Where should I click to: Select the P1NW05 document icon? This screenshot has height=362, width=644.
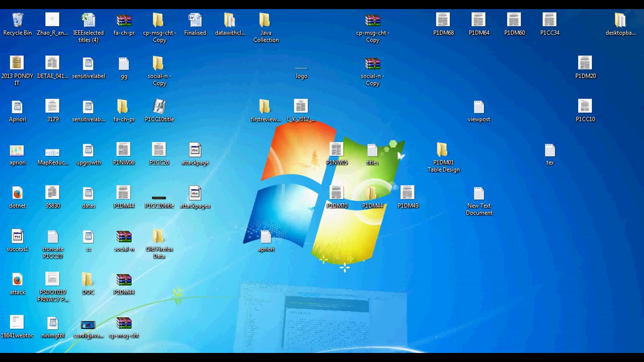[337, 150]
